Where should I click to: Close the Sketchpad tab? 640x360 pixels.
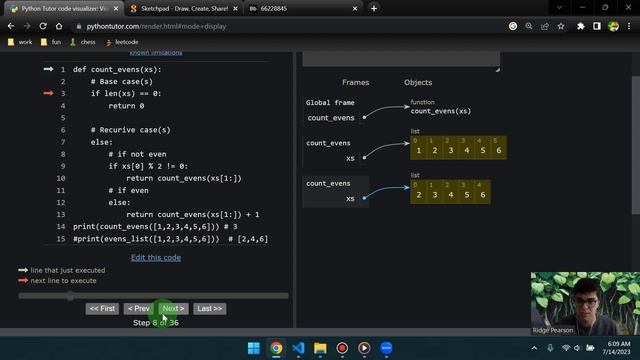(x=236, y=9)
